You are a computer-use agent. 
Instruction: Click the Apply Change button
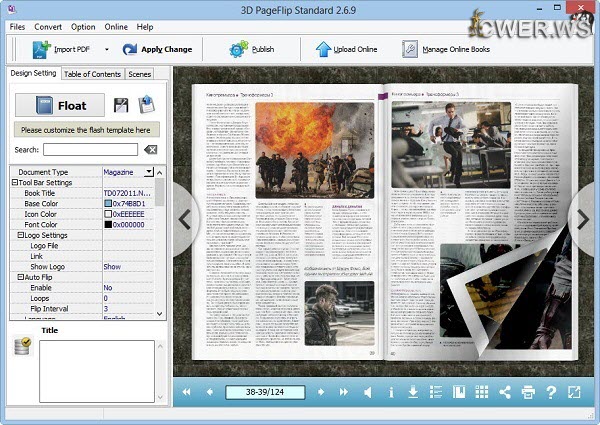[157, 49]
